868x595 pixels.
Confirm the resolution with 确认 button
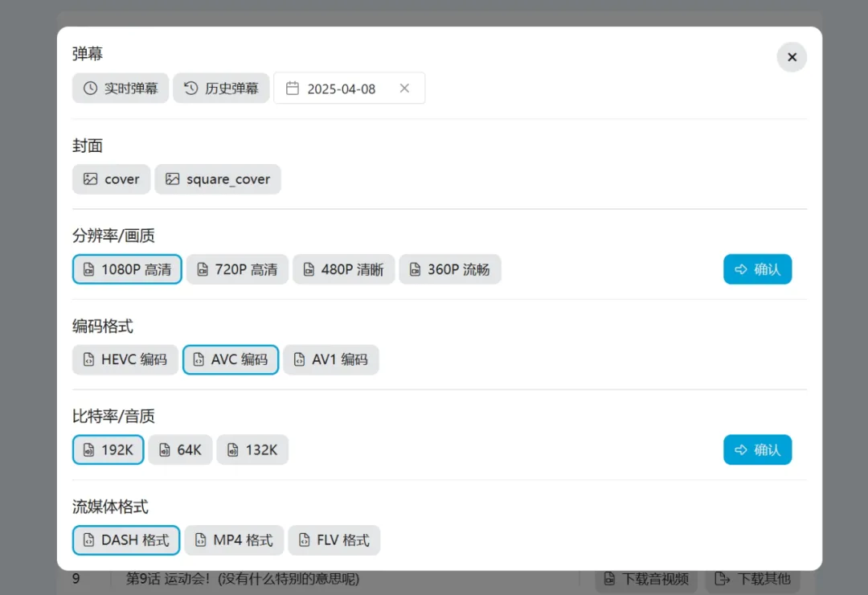coord(757,269)
